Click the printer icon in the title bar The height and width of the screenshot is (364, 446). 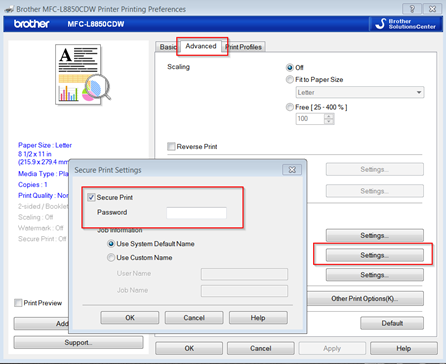pyautogui.click(x=9, y=9)
